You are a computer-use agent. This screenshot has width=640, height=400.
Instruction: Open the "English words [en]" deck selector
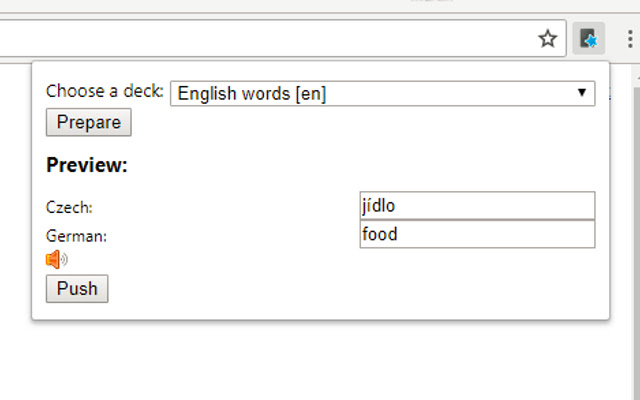click(x=382, y=93)
